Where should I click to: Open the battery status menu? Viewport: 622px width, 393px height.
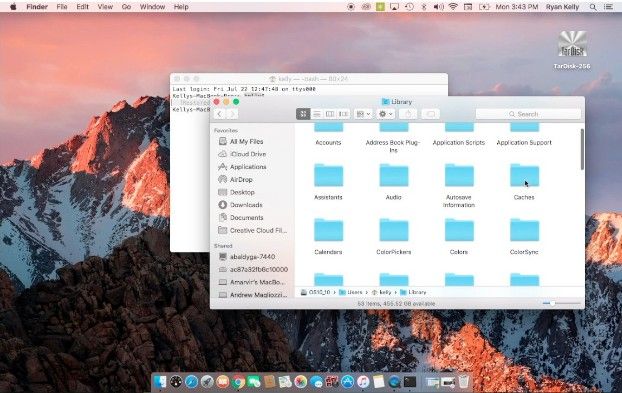click(484, 7)
